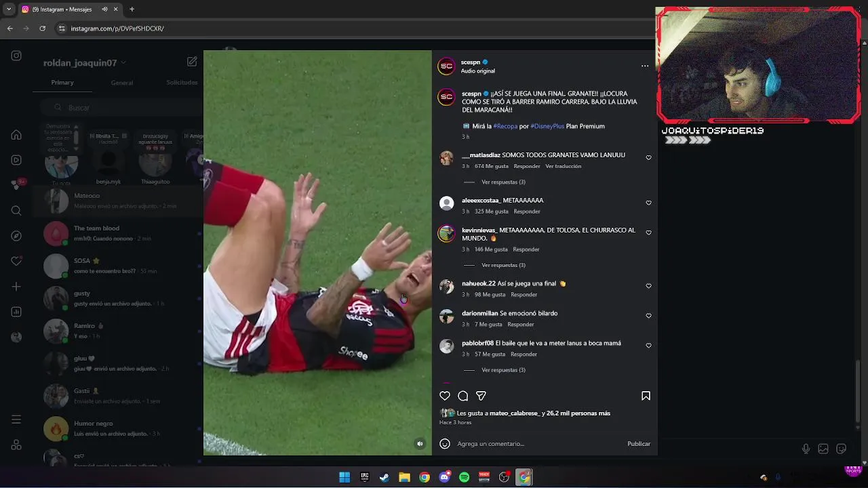The height and width of the screenshot is (488, 868).
Task: Open Steam from the taskbar
Action: pyautogui.click(x=384, y=477)
